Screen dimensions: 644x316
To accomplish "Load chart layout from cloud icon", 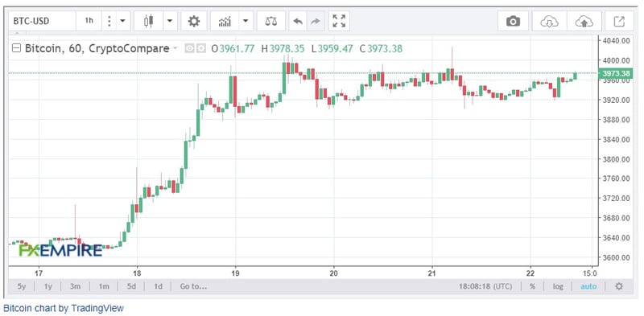I will 550,21.
